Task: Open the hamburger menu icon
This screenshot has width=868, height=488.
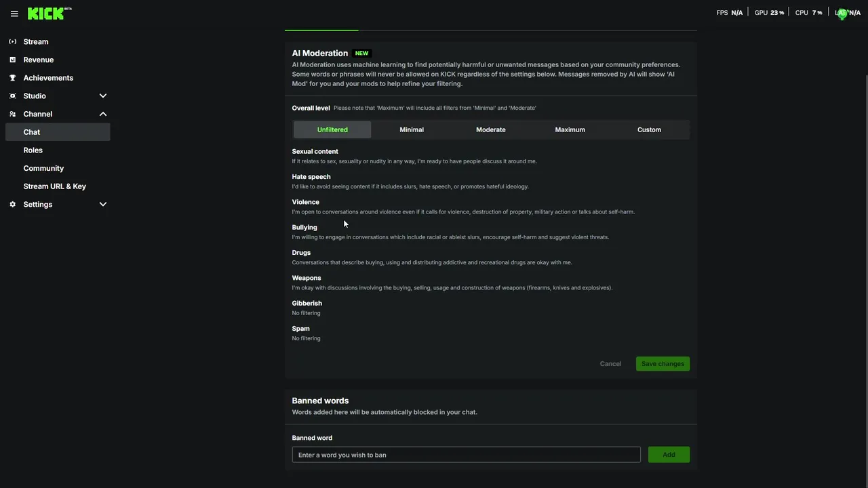Action: [14, 14]
